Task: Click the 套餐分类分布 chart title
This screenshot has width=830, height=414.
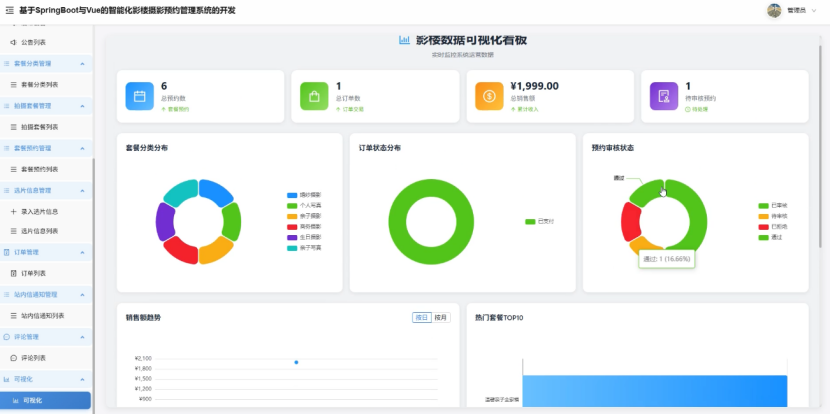Action: click(147, 148)
